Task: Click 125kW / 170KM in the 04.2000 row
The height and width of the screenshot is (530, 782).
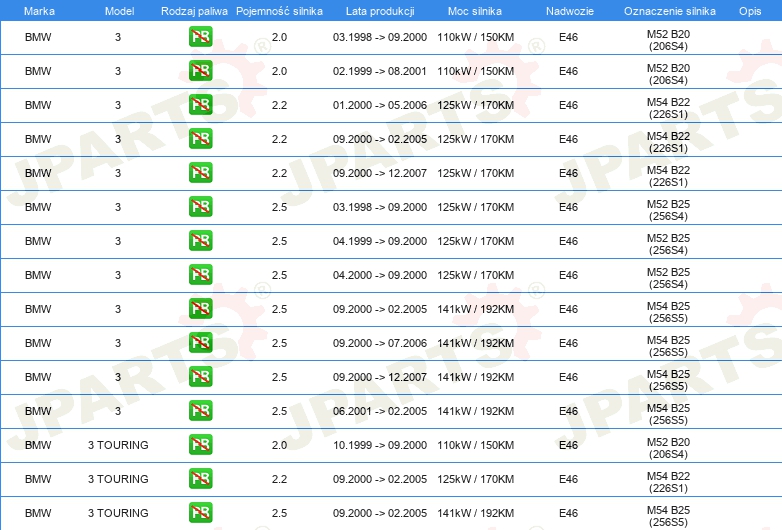Action: (476, 275)
